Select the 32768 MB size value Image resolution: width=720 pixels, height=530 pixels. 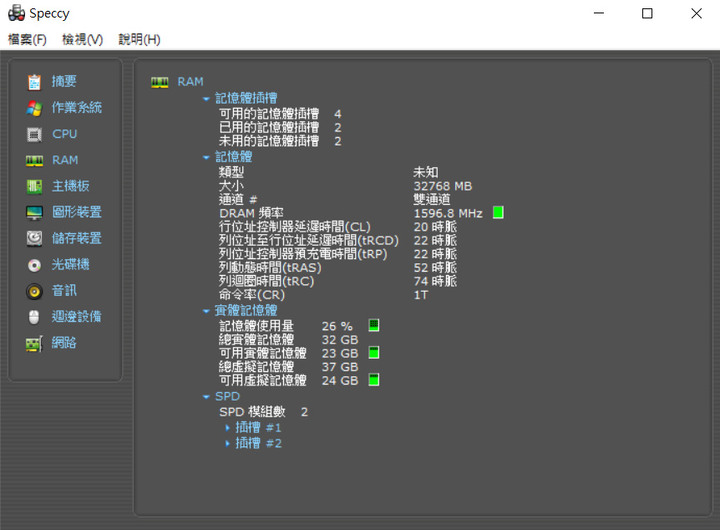pos(443,186)
